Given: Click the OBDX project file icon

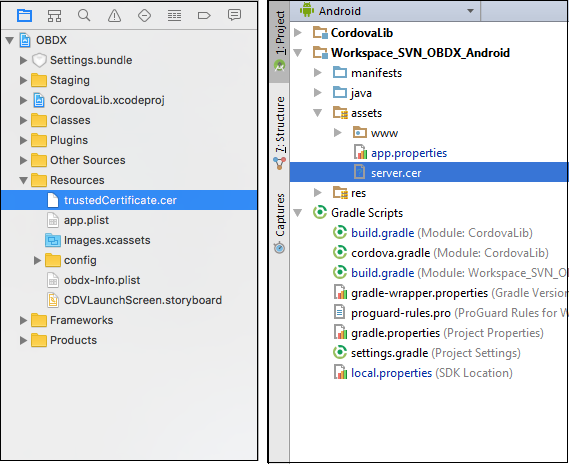Looking at the screenshot, I should (25, 40).
